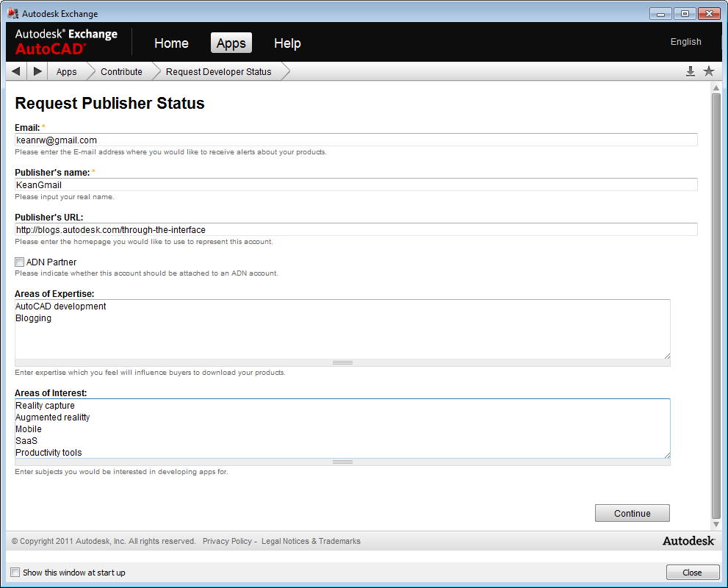Image resolution: width=728 pixels, height=588 pixels.
Task: Open the Home tab
Action: pos(171,43)
